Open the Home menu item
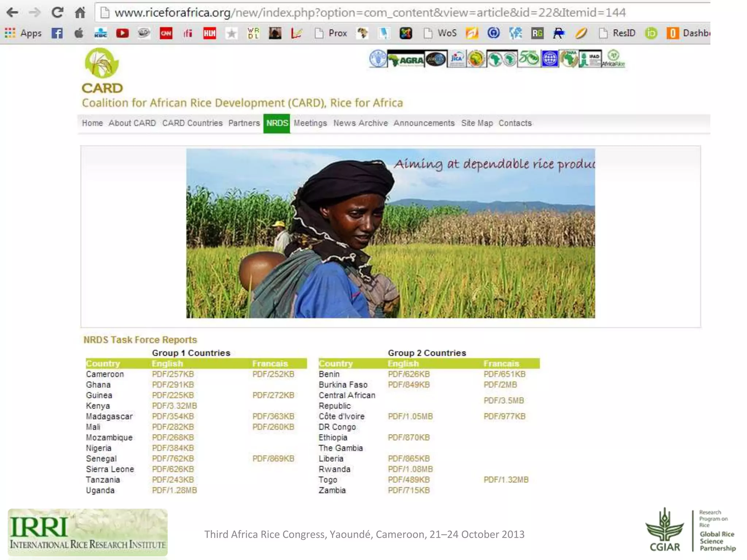Viewport: 747px width, 560px height. coord(92,123)
